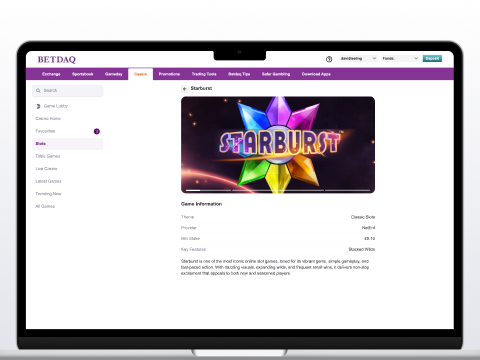Click the Starburst description paragraph
Image resolution: width=480 pixels, height=360 pixels.
tap(275, 267)
